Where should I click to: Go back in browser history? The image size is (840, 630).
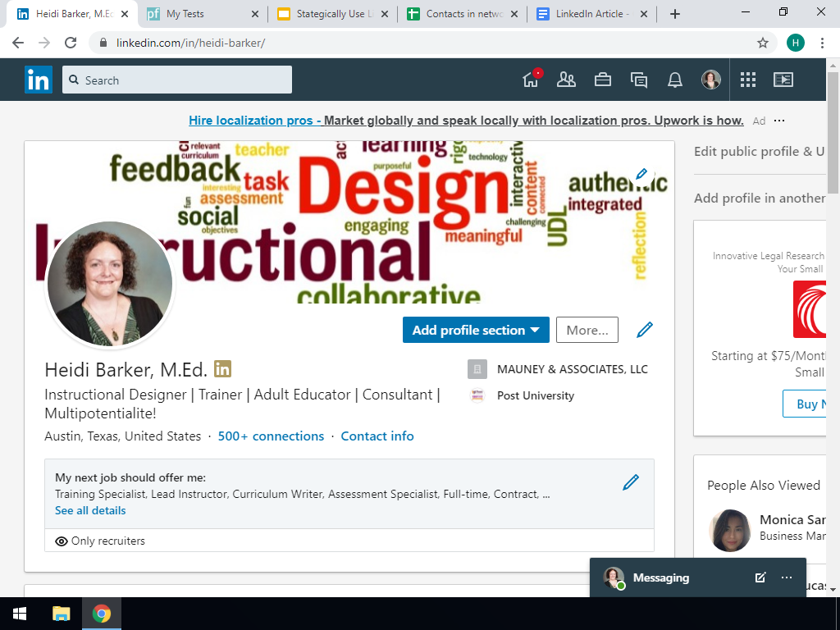pos(18,43)
